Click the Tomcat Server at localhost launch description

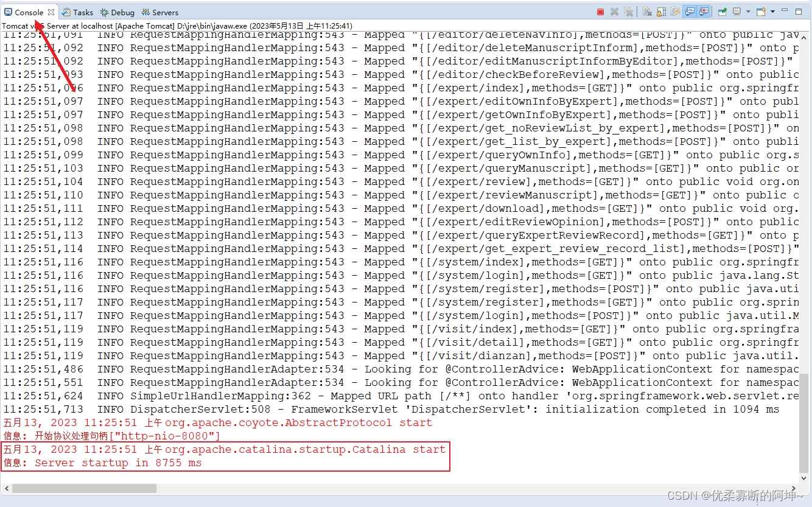[x=177, y=26]
